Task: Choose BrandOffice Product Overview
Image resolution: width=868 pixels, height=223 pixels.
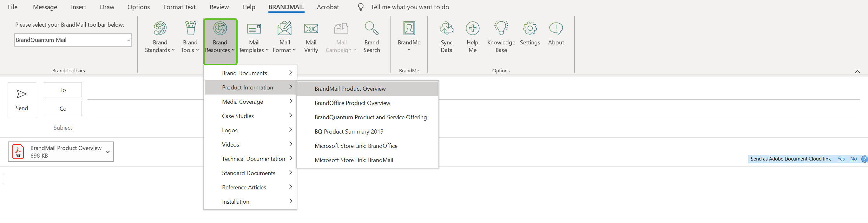Action: (x=368, y=103)
